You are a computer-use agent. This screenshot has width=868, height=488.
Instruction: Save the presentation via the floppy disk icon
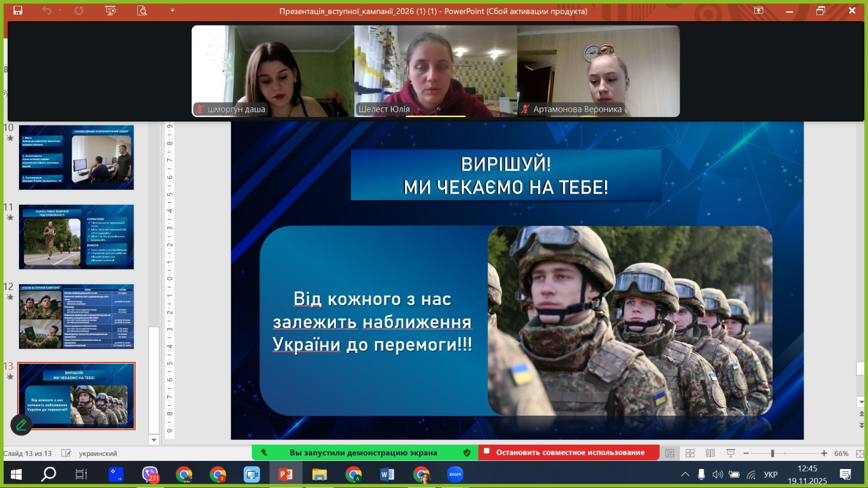click(x=18, y=11)
